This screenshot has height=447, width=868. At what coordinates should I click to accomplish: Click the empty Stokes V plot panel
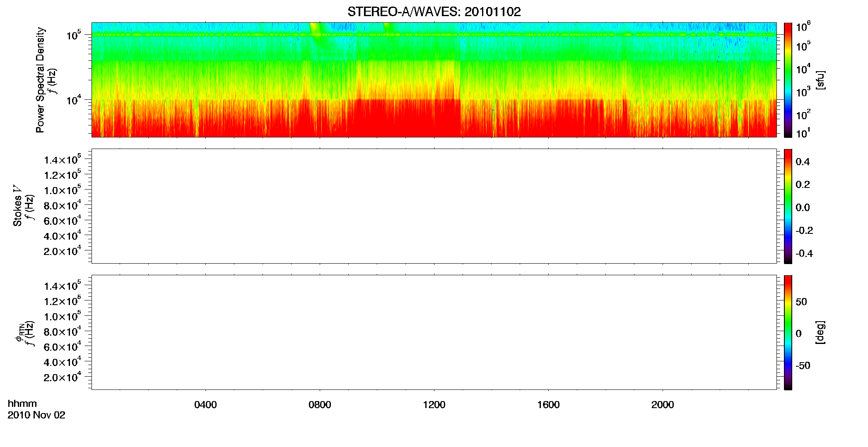[434, 206]
